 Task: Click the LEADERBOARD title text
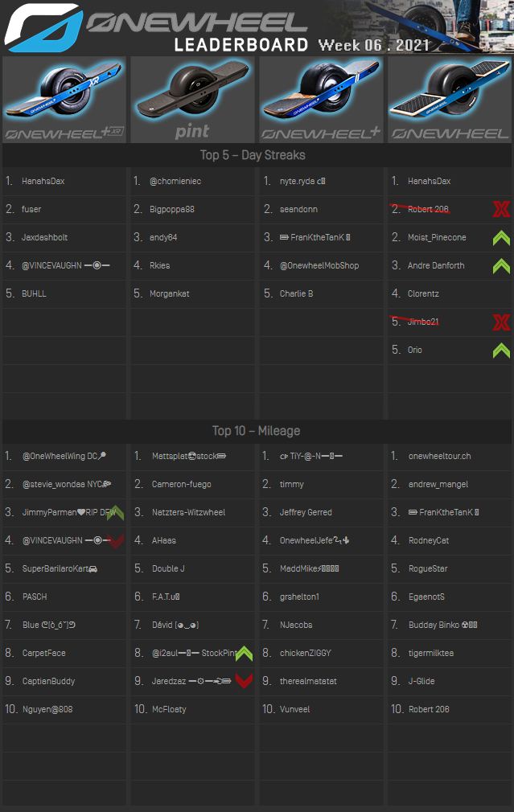click(x=241, y=45)
